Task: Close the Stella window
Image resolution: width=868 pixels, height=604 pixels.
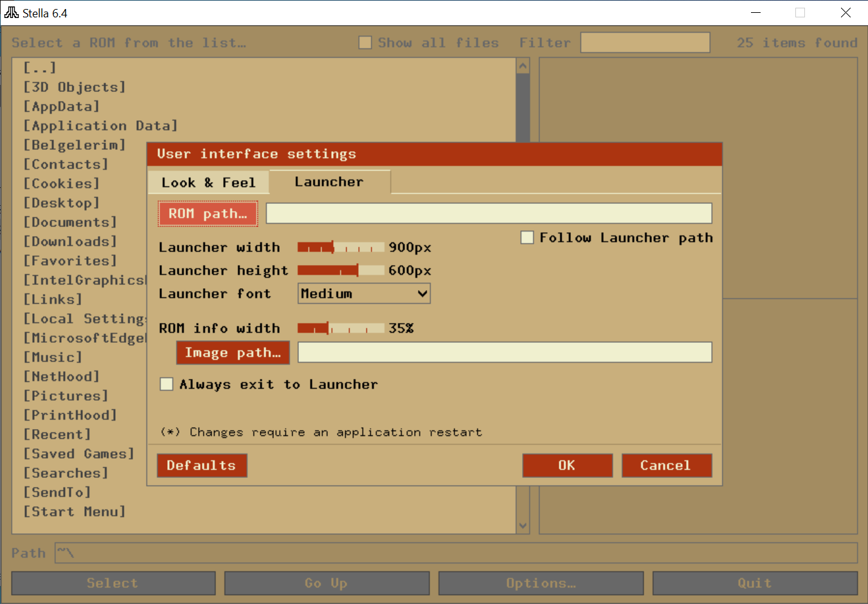Action: pyautogui.click(x=845, y=12)
